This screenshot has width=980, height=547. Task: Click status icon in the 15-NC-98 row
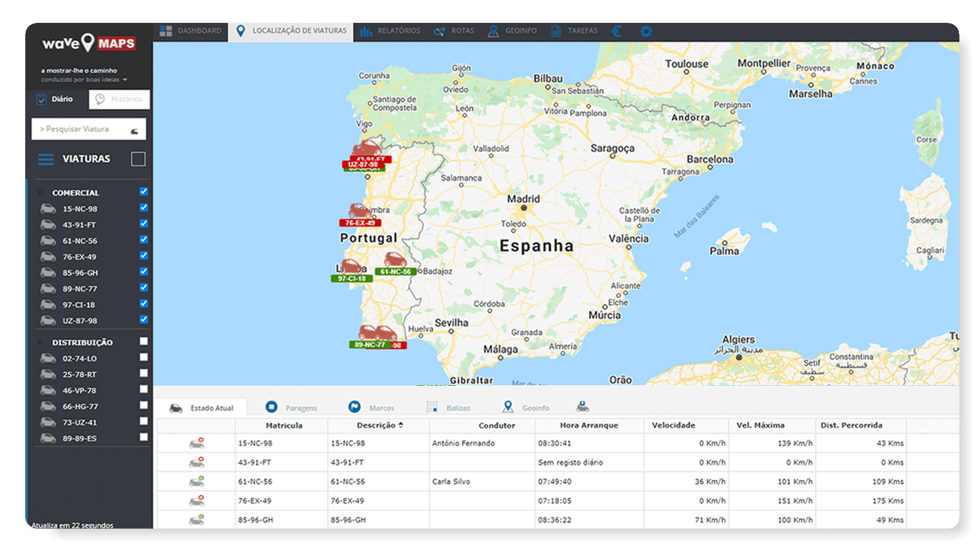tap(197, 444)
